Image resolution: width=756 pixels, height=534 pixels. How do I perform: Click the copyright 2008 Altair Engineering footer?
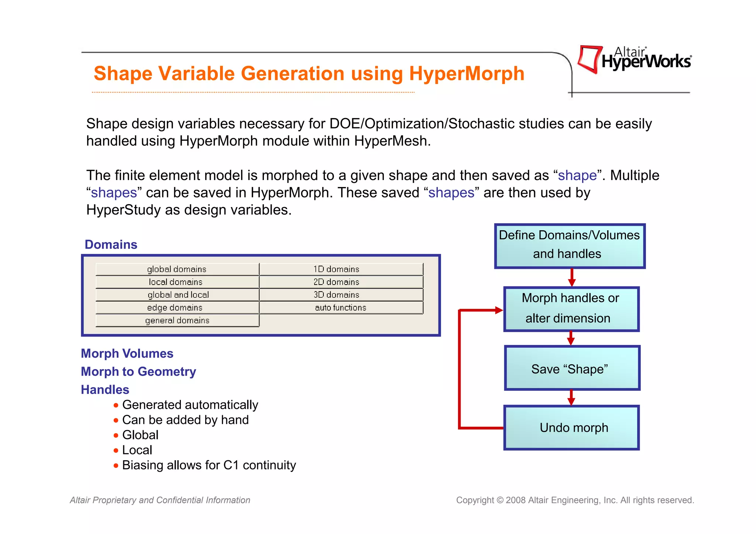pyautogui.click(x=575, y=500)
